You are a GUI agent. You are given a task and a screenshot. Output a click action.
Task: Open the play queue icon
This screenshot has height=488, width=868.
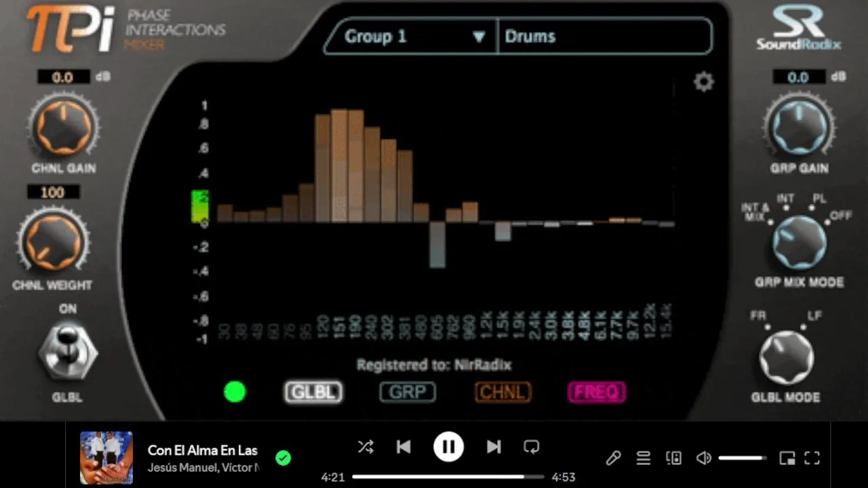point(644,458)
